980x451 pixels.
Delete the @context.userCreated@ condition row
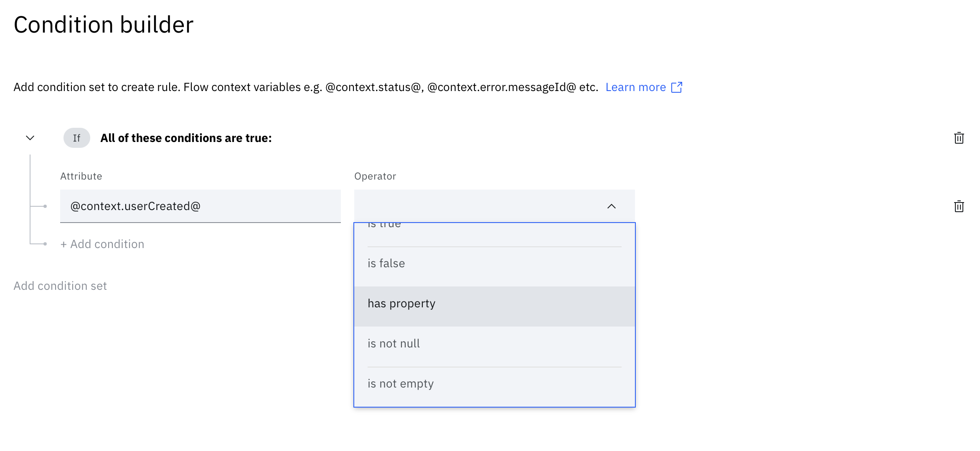[959, 206]
